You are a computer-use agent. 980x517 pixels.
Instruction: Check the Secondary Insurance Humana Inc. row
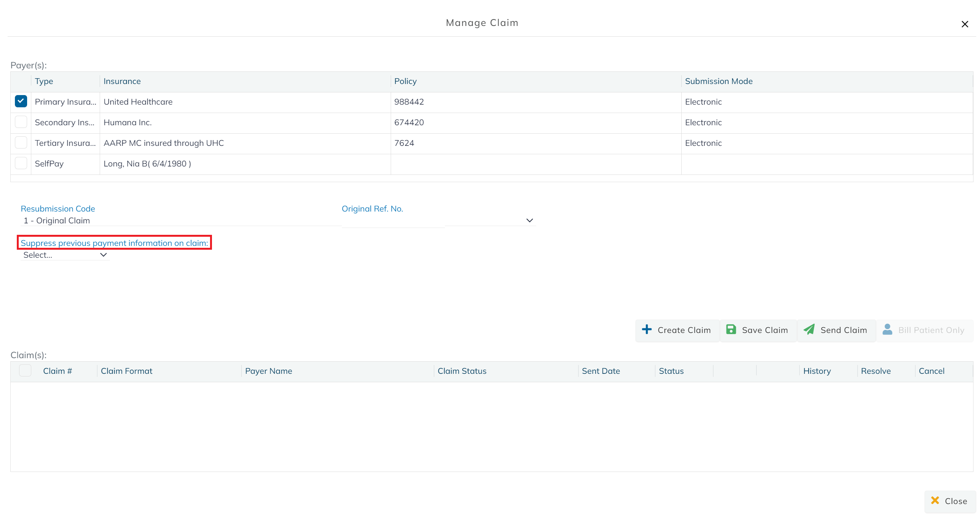21,121
